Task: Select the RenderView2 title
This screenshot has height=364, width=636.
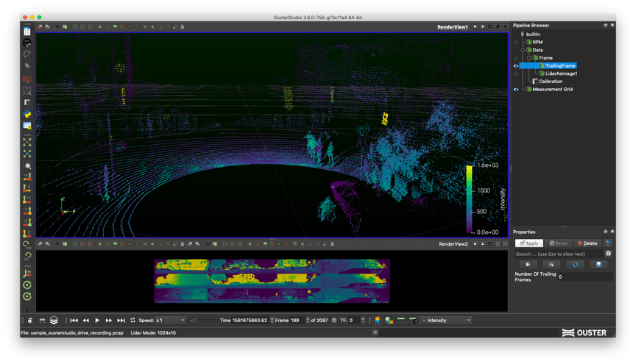Action: point(453,244)
